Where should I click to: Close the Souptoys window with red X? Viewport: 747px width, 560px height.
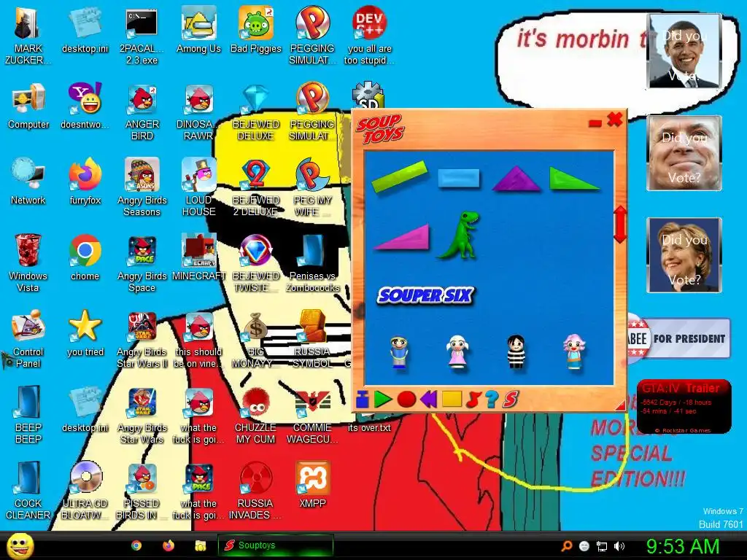tap(615, 120)
